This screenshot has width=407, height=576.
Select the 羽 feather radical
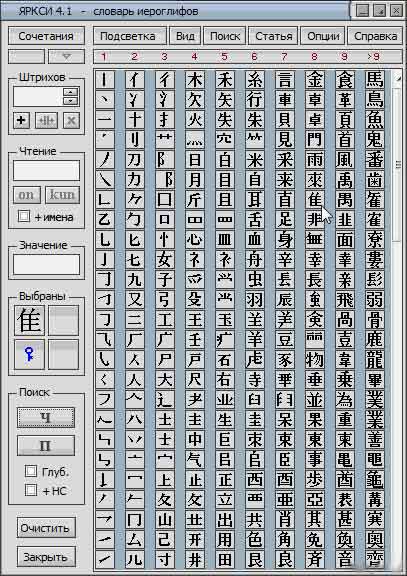(x=255, y=300)
